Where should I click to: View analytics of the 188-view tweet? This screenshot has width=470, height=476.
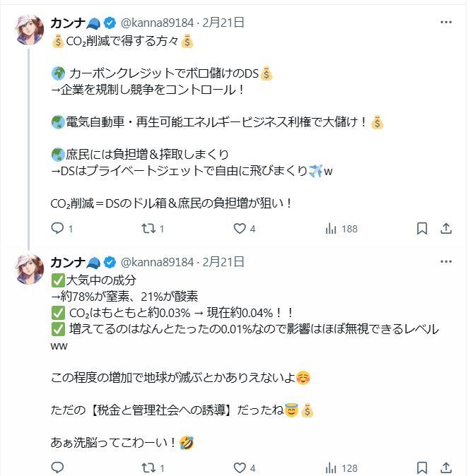[x=331, y=229]
